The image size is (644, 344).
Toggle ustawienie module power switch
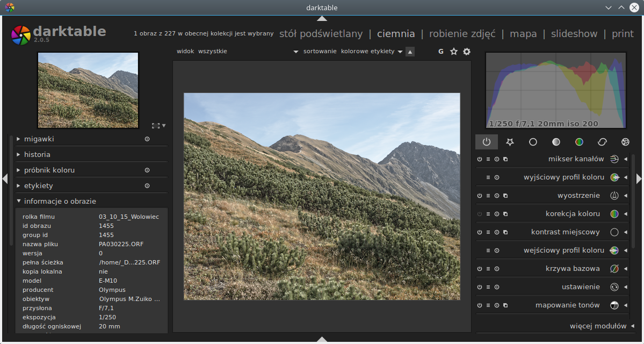(x=479, y=287)
